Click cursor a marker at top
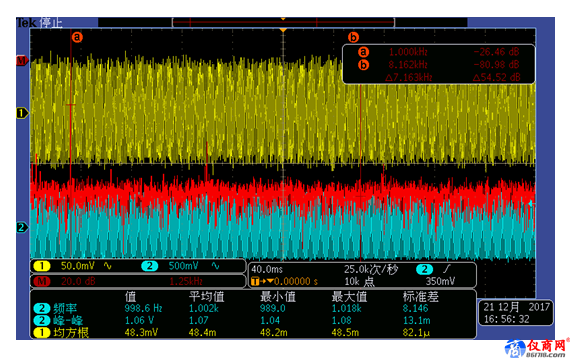This screenshot has width=573, height=361. tap(77, 37)
